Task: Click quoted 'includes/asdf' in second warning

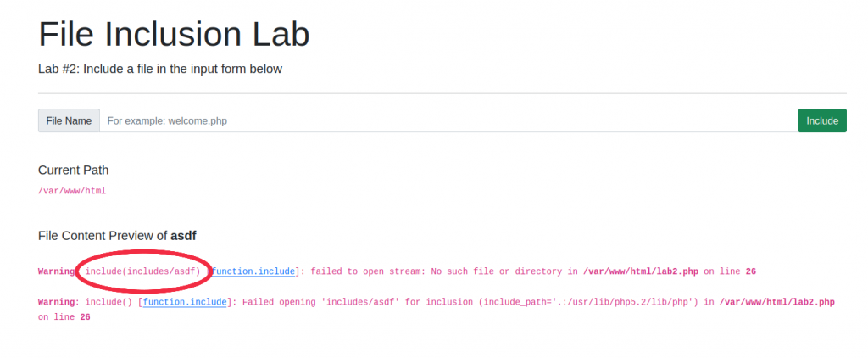Action: tap(380, 302)
